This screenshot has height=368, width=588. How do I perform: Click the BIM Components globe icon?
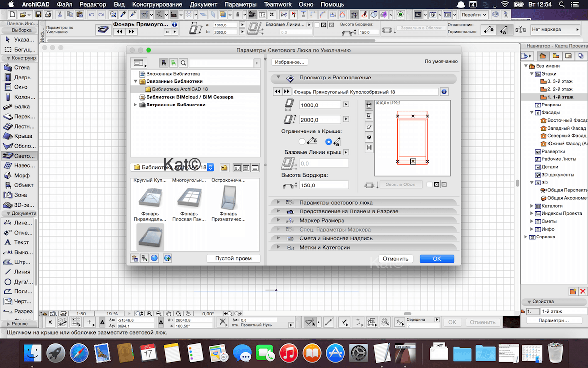[154, 258]
